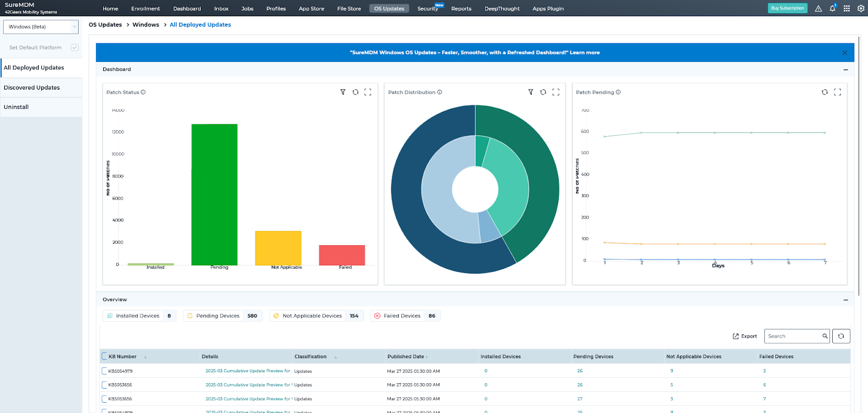Check the KB5053656 row with 26 pending devices
Screen dimensions: 868x413
pos(104,385)
